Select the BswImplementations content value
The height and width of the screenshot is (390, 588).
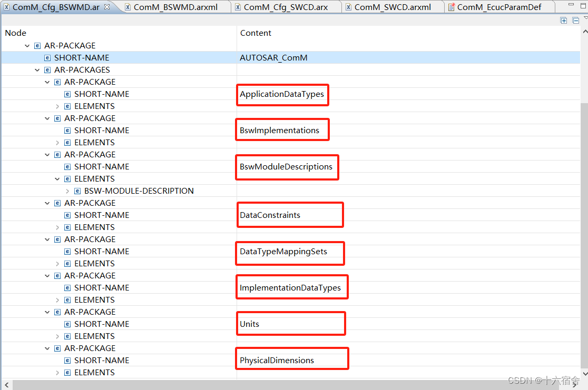tap(279, 131)
